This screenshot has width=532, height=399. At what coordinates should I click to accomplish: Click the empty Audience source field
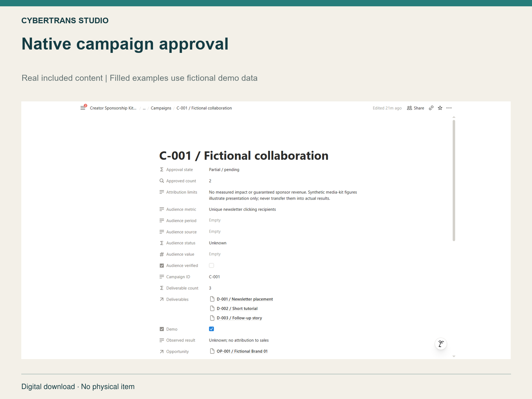pyautogui.click(x=215, y=231)
